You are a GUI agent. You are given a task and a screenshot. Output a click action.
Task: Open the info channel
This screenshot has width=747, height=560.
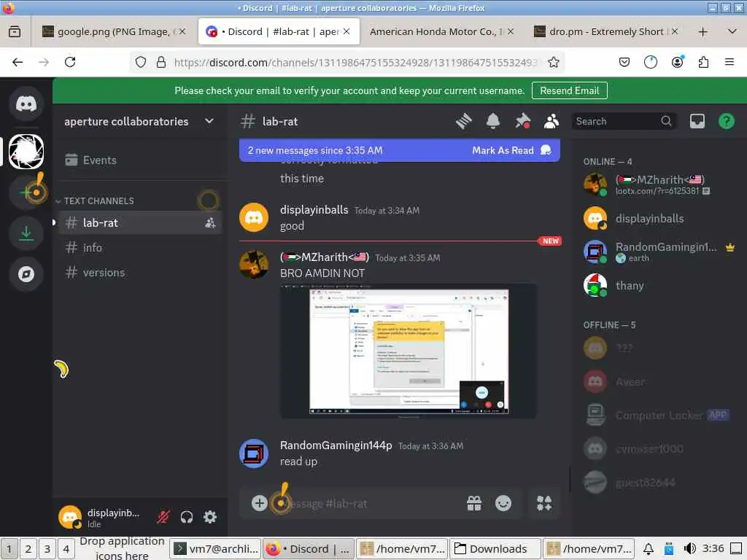pyautogui.click(x=141, y=248)
